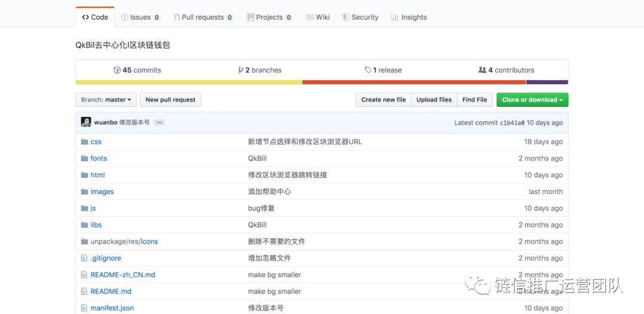Switch to the Issues tab
644x314 pixels.
coord(141,17)
